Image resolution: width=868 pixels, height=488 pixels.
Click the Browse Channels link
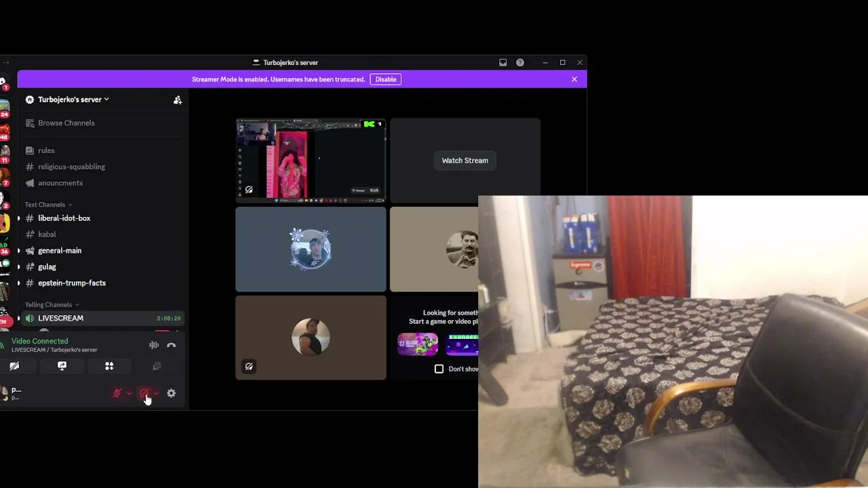tap(66, 123)
